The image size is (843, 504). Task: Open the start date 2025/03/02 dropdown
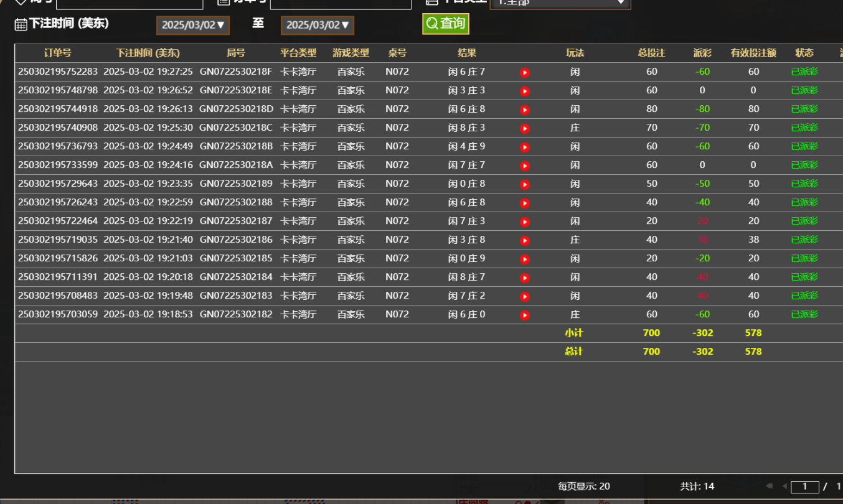click(192, 25)
